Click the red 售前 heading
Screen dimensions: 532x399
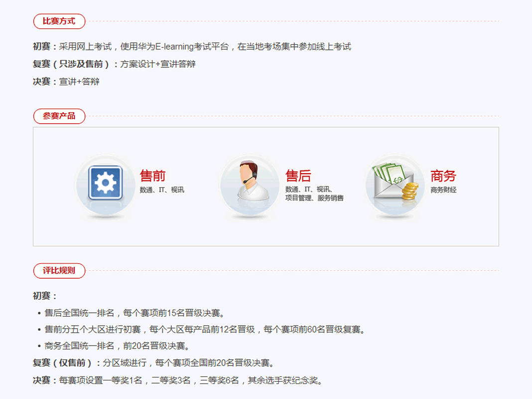[153, 176]
